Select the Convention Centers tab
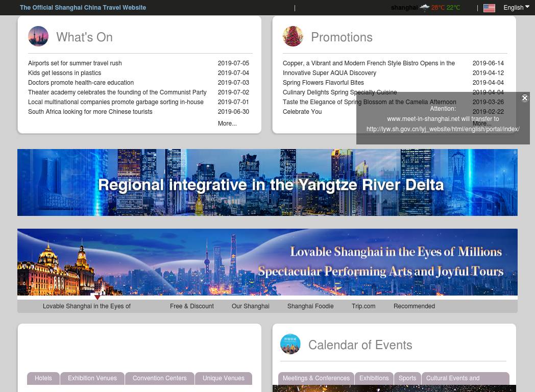Screen dimensions: 535x392 coord(159,378)
